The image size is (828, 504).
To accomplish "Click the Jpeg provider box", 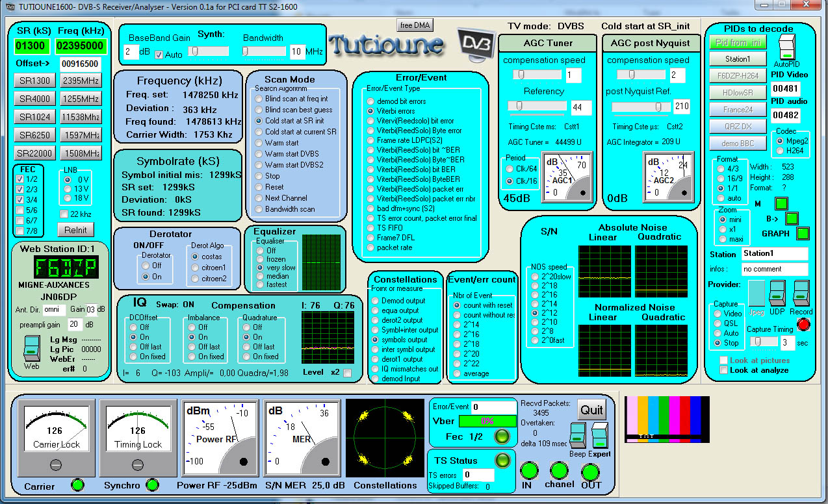I will 756,294.
